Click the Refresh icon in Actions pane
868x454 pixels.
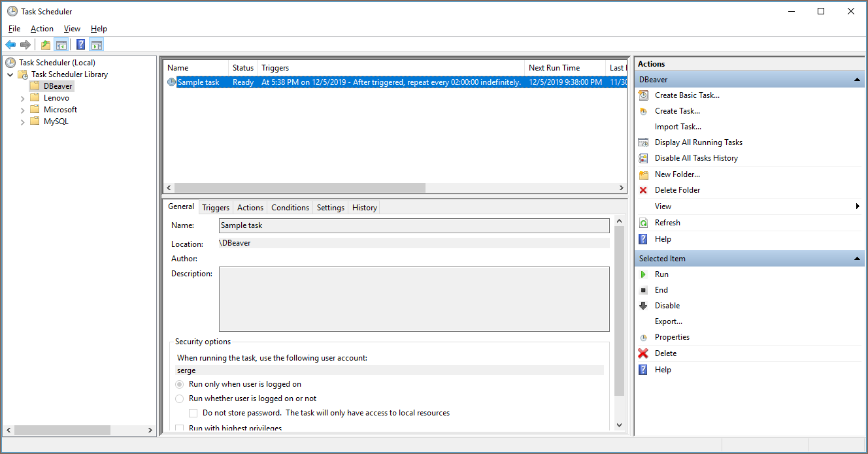(x=643, y=223)
